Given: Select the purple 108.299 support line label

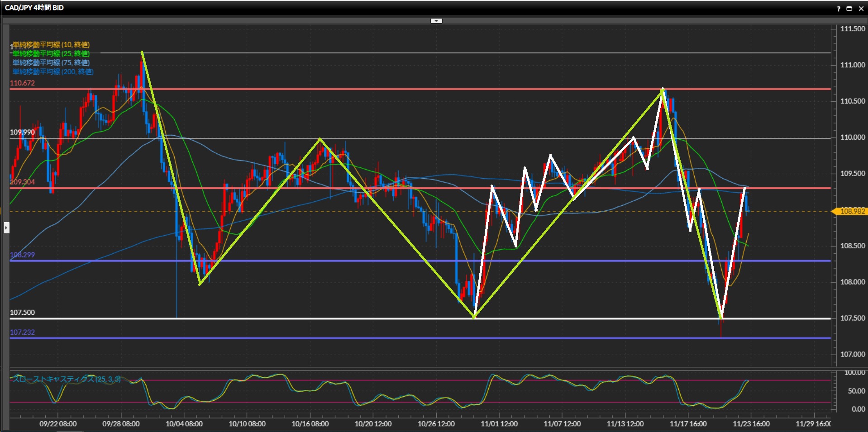Looking at the screenshot, I should (x=23, y=255).
